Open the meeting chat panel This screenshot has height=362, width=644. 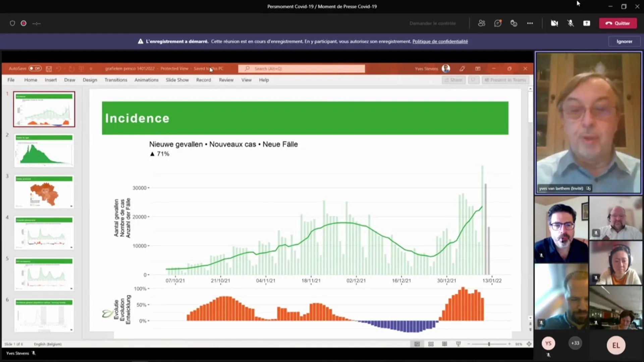click(498, 23)
